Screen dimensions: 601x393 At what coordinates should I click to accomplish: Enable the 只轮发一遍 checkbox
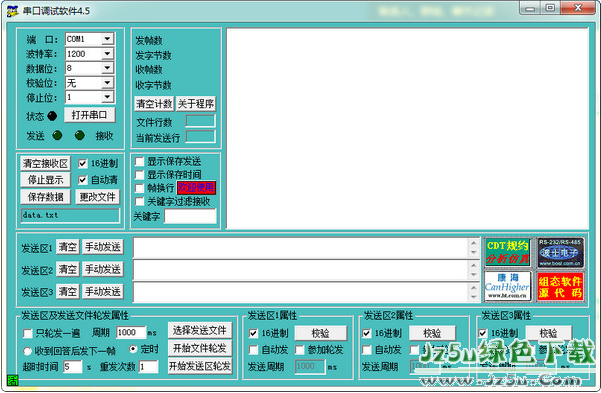(28, 333)
